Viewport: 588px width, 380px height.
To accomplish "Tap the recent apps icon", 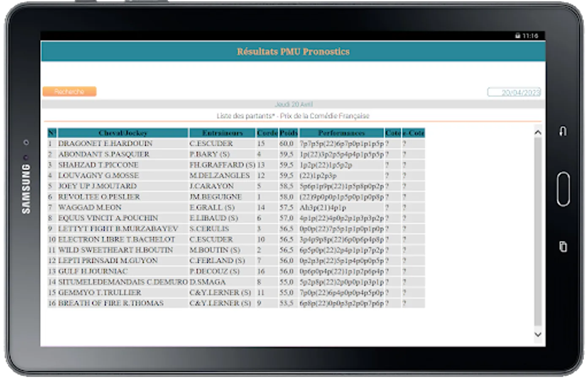I will coord(563,246).
